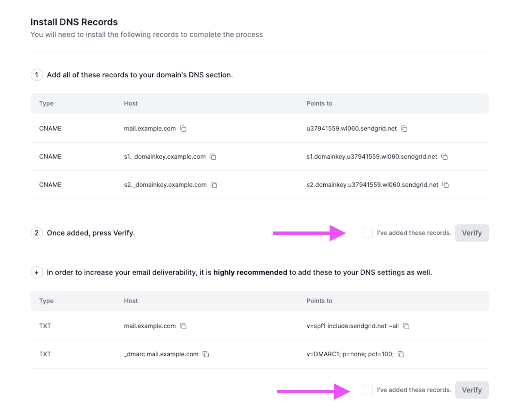Copy the s2.domainkey sendgrid points-to value
The image size is (521, 420).
[446, 185]
